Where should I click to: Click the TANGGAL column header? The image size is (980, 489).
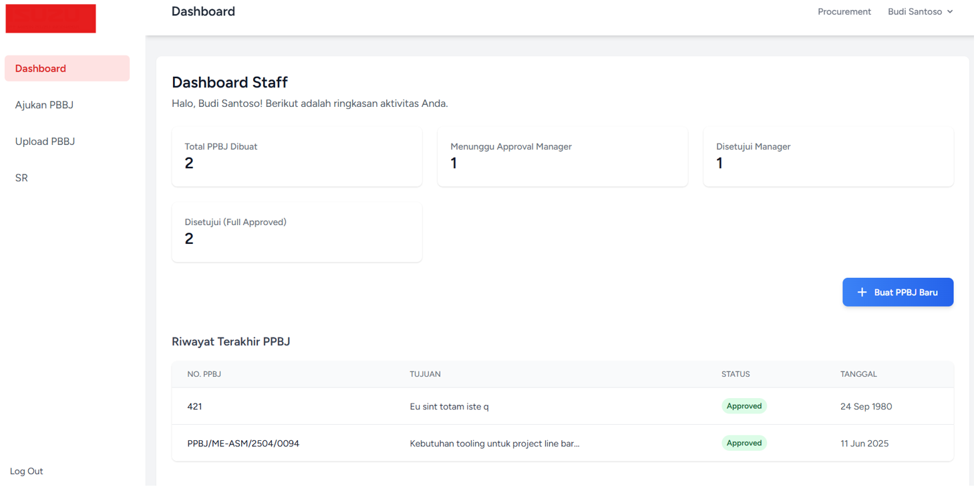tap(858, 374)
